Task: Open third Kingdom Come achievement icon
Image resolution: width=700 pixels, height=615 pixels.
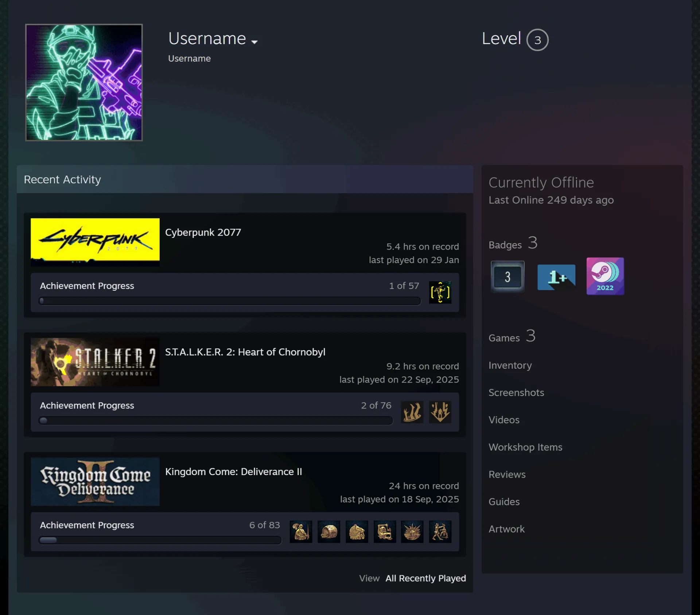Action: point(357,532)
